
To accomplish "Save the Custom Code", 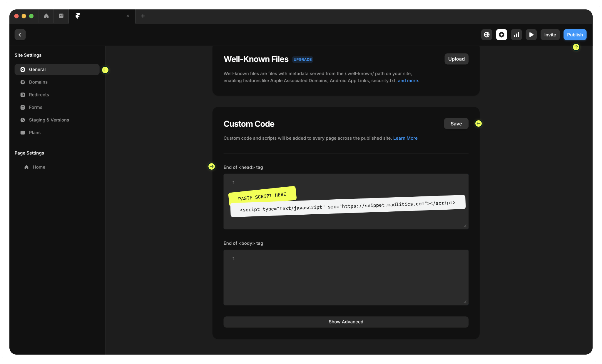I will point(456,124).
